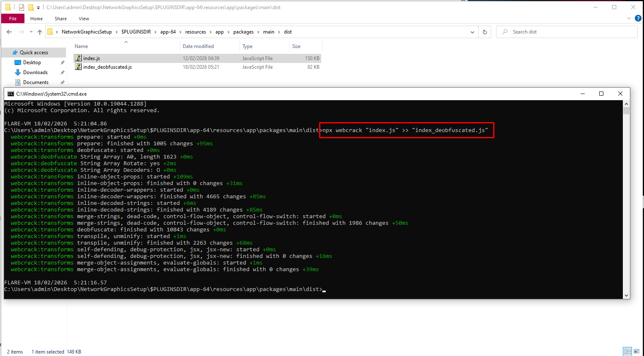Sort files by Size column header

(x=296, y=46)
